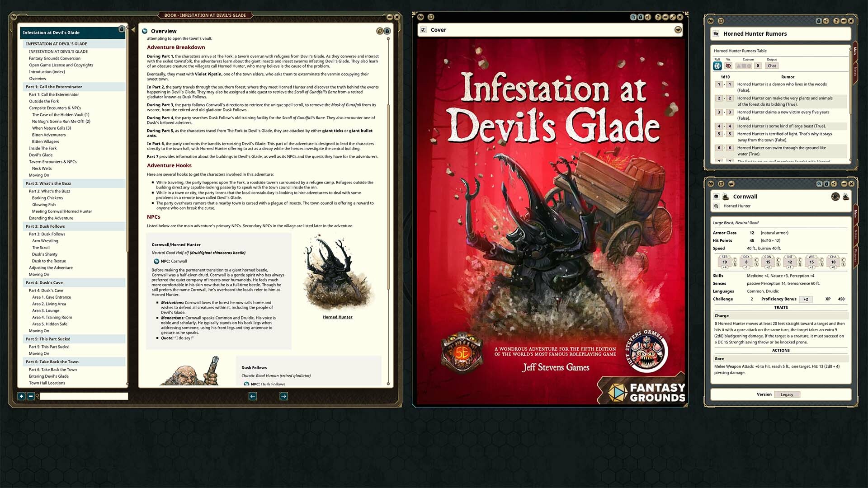Roll the Horned Hunter Rumors Table dice icon
868x488 pixels.
(717, 66)
